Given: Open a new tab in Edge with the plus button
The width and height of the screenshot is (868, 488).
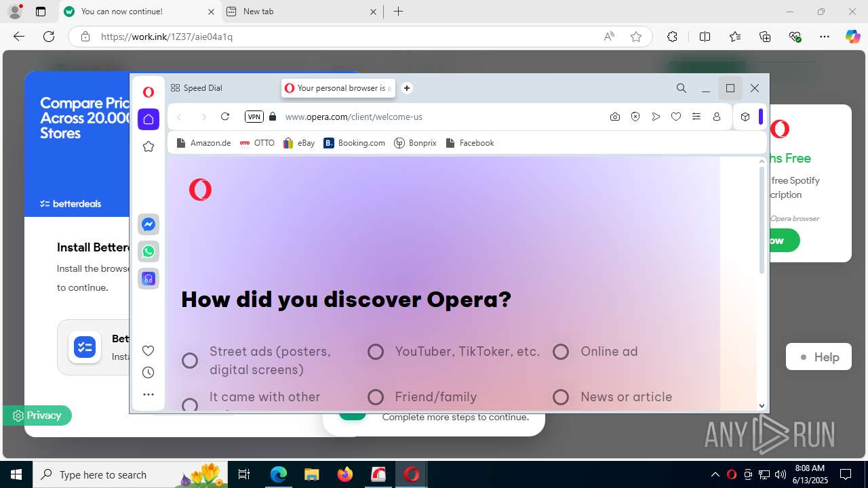Looking at the screenshot, I should [399, 12].
